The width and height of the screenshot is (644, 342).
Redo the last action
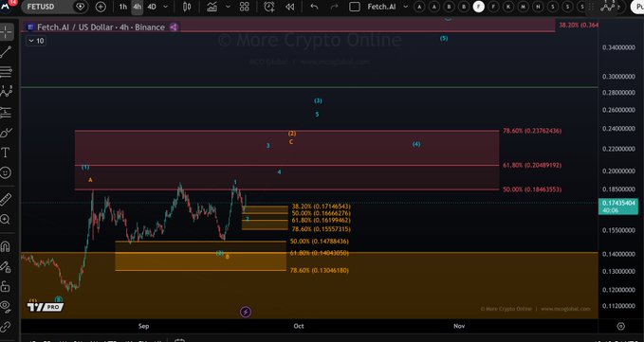334,7
